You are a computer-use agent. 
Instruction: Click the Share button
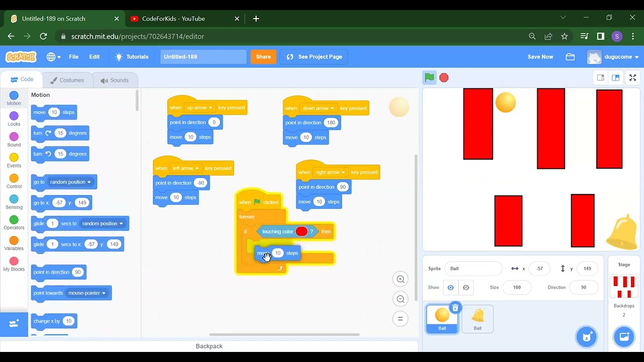[263, 57]
